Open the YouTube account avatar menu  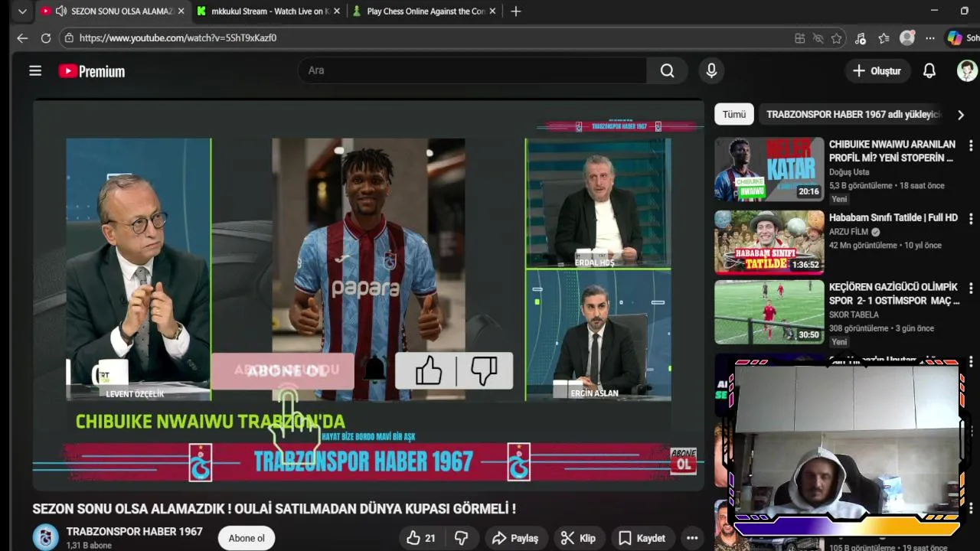pyautogui.click(x=967, y=70)
